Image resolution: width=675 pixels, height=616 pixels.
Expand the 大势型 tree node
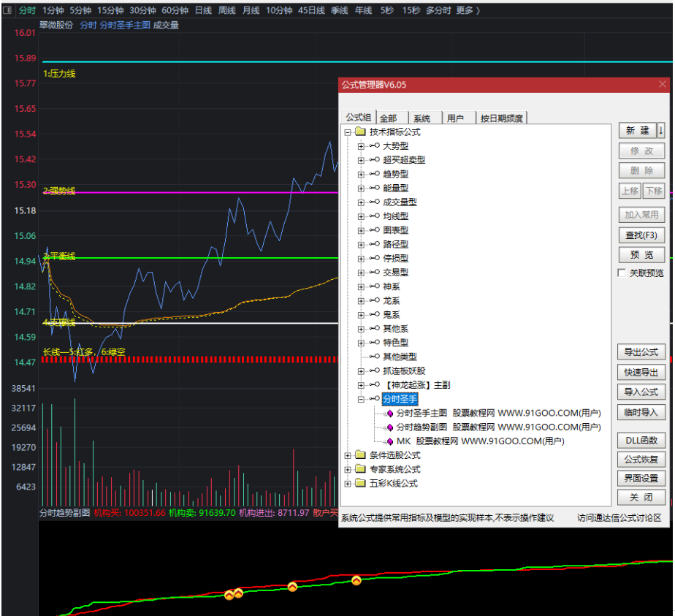pos(361,146)
